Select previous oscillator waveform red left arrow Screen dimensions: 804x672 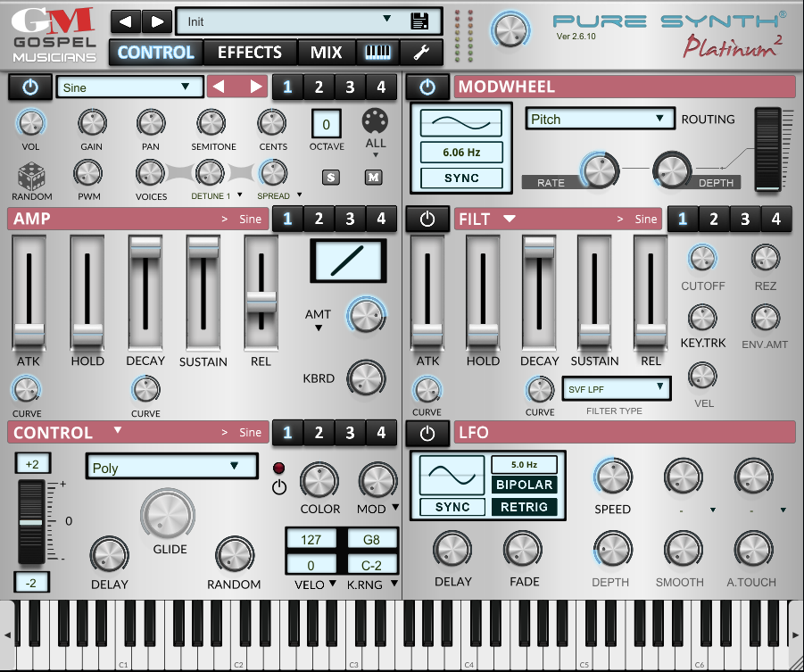pyautogui.click(x=219, y=87)
